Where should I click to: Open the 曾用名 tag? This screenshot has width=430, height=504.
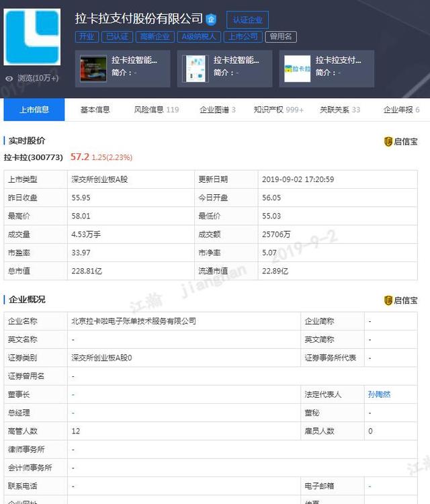pyautogui.click(x=281, y=37)
